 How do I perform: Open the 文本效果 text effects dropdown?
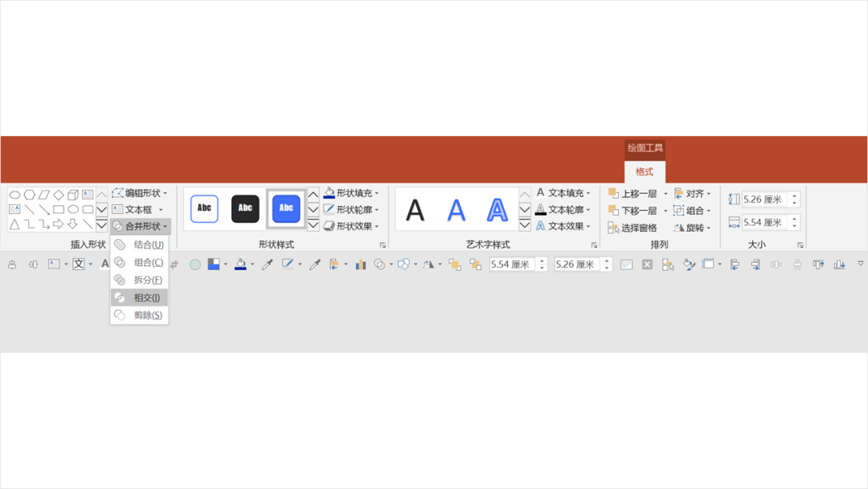point(563,226)
